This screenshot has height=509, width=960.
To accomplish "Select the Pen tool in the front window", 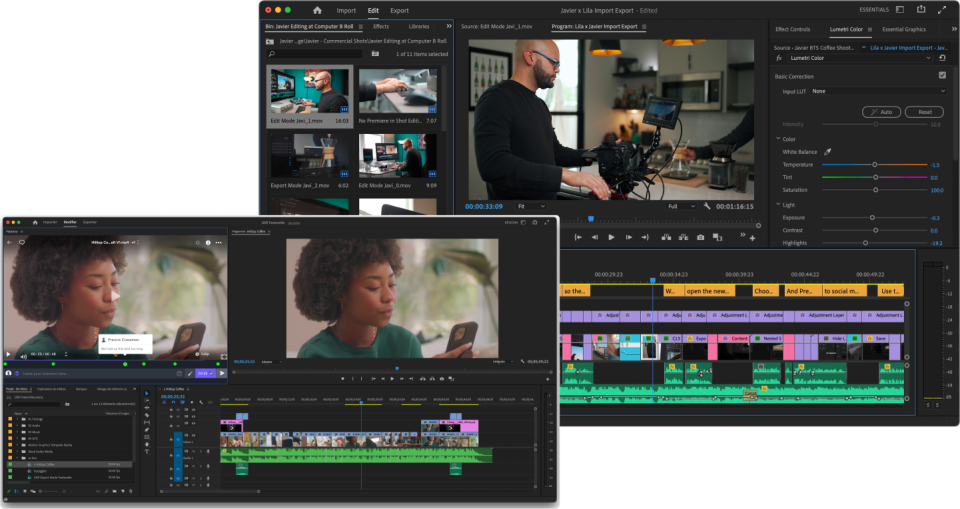I will tap(147, 429).
